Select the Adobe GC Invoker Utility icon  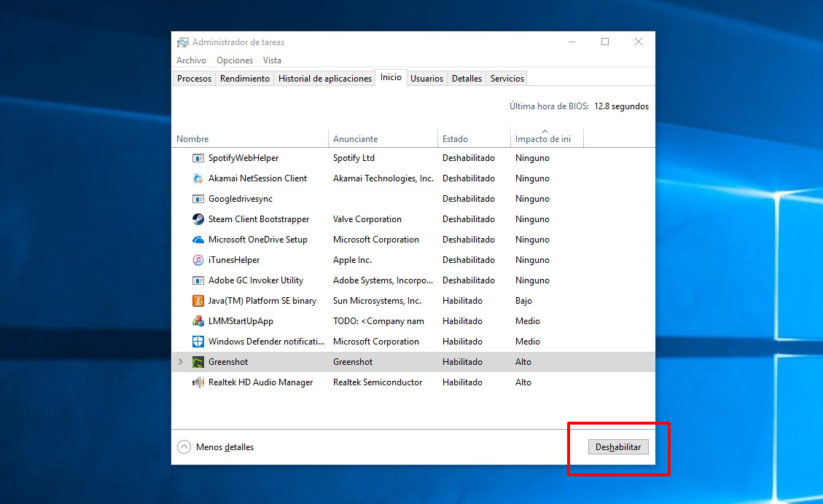pyautogui.click(x=198, y=280)
